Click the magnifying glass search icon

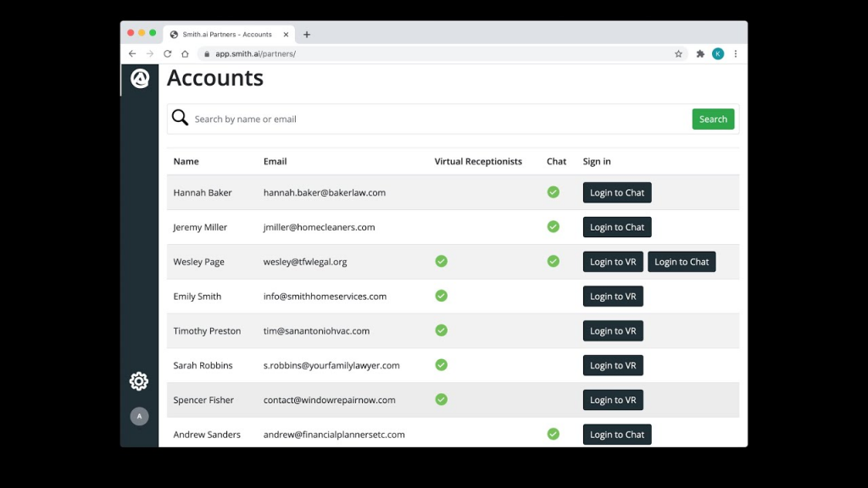(180, 119)
